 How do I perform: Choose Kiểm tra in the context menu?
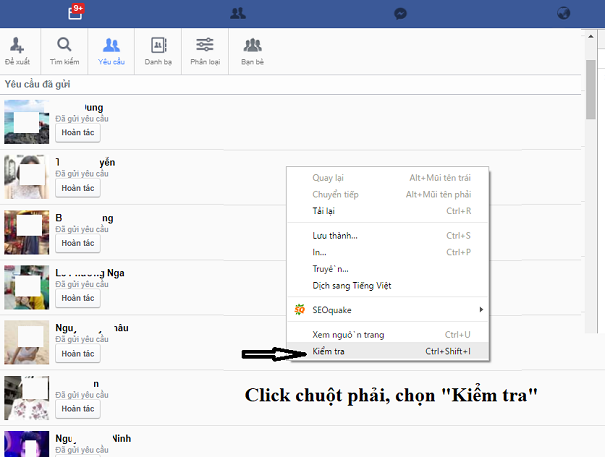click(388, 351)
